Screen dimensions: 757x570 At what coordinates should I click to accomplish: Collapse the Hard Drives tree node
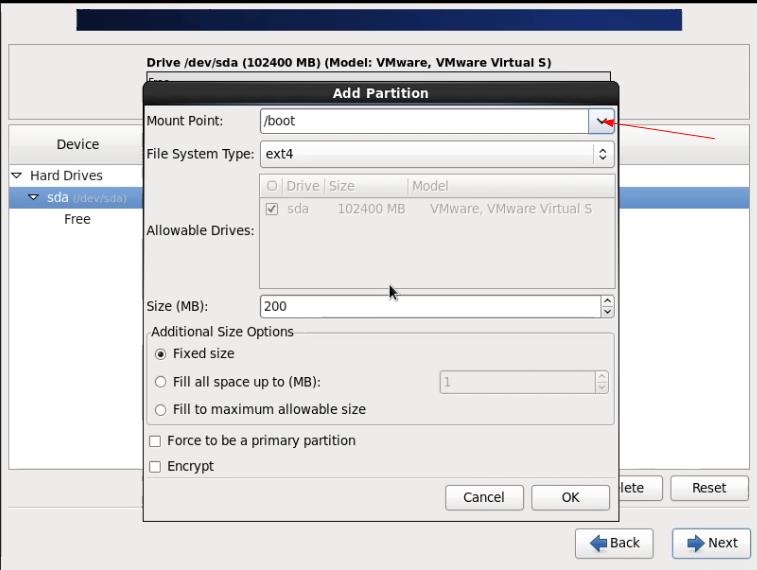click(16, 176)
